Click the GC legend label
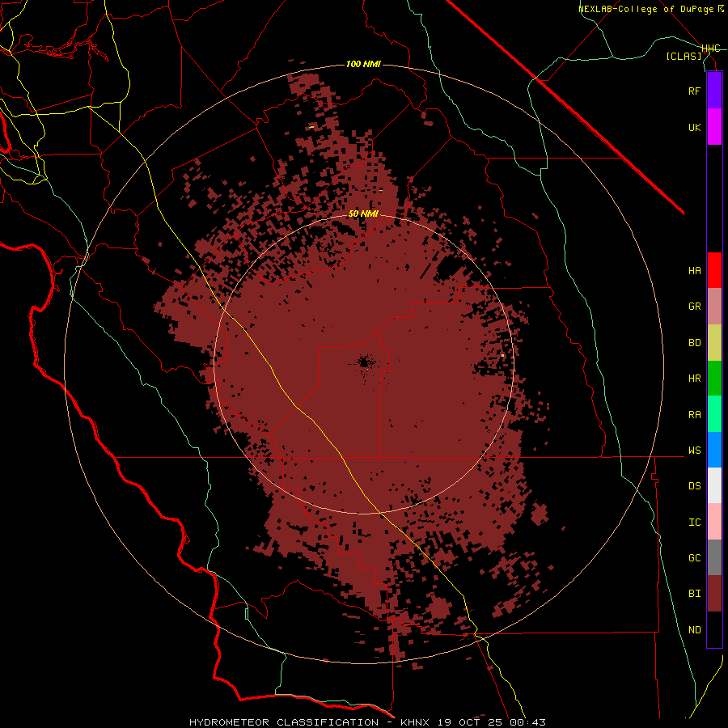This screenshot has height=728, width=728. click(694, 558)
